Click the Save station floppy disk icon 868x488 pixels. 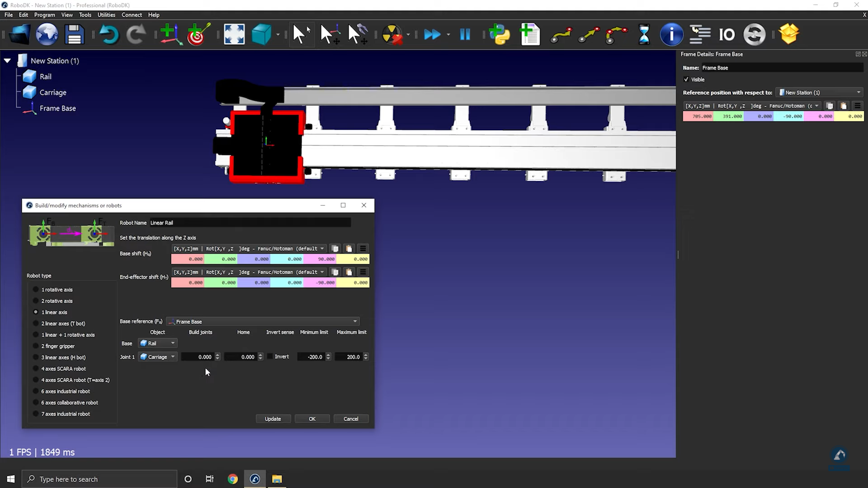click(74, 34)
